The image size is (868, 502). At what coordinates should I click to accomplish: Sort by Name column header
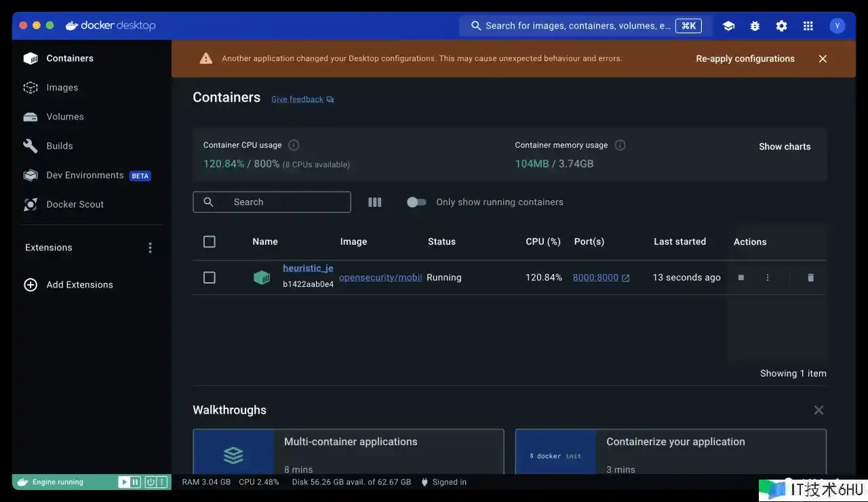tap(265, 242)
